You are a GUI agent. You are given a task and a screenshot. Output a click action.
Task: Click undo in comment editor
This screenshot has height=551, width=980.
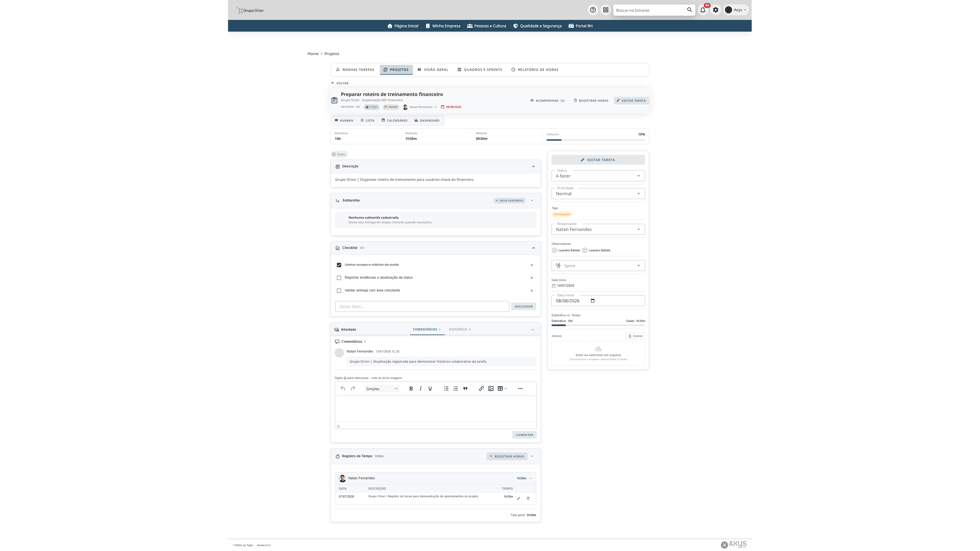pos(343,388)
